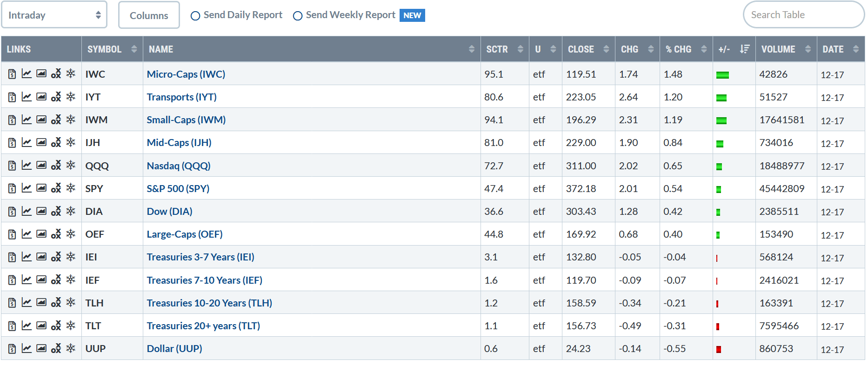
Task: Select the QQQ symbol cell
Action: tap(112, 166)
